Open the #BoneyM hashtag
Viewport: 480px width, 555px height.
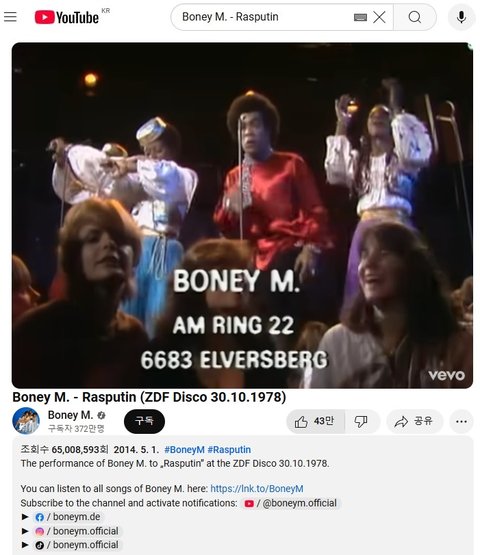184,450
